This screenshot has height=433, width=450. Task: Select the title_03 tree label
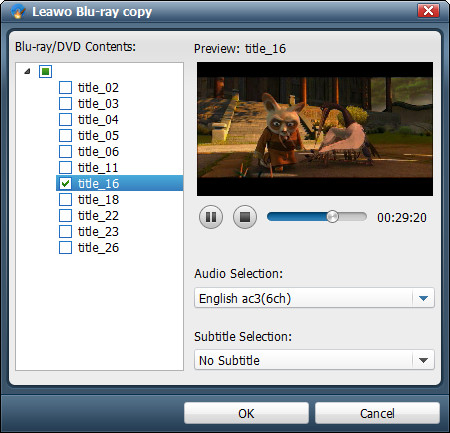point(98,104)
